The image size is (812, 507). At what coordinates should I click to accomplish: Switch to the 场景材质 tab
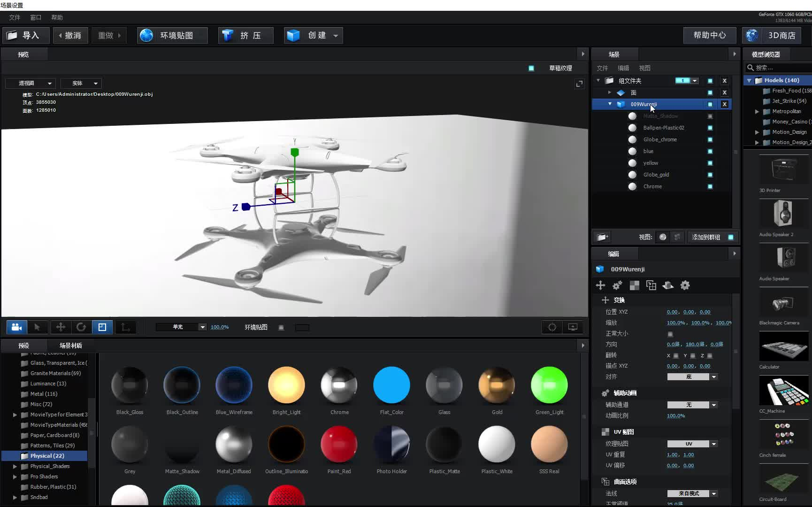tap(70, 345)
